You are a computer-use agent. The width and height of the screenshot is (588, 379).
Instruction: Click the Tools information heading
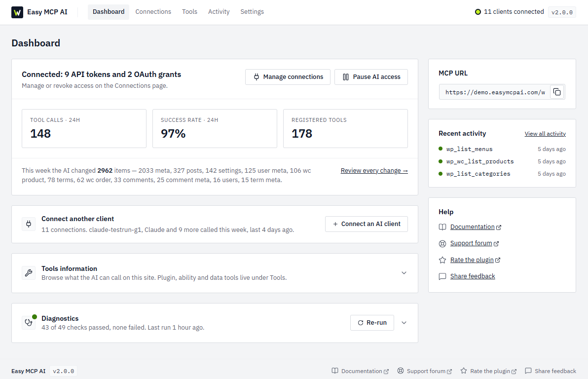click(70, 268)
